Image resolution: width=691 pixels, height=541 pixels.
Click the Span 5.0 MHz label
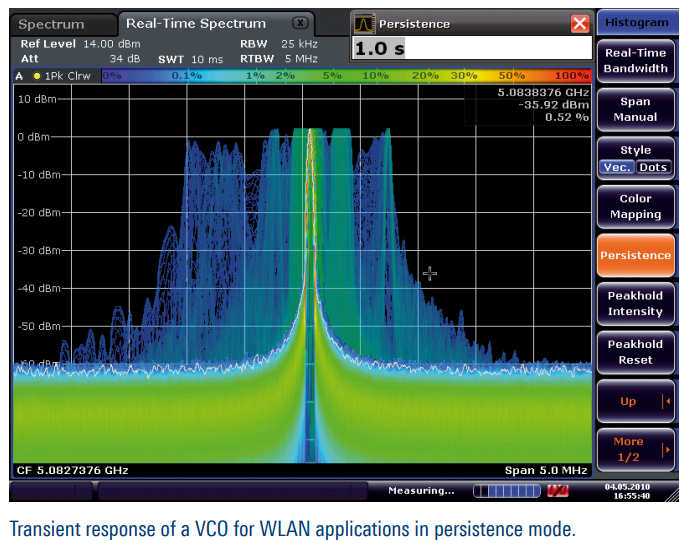pos(546,471)
